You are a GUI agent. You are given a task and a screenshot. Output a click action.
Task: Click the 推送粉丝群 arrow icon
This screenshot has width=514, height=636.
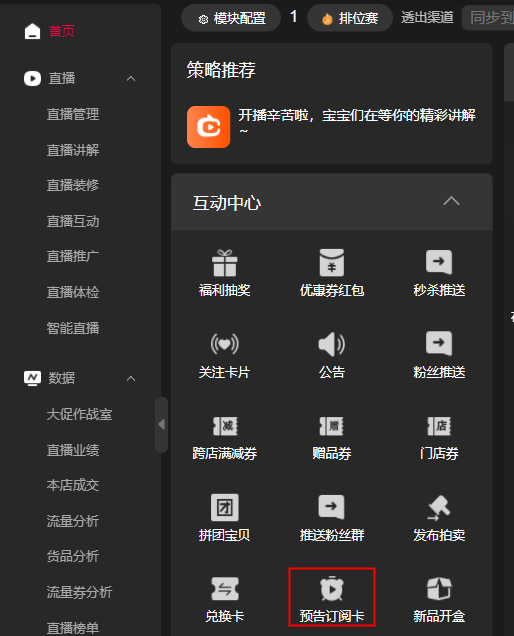coord(331,507)
